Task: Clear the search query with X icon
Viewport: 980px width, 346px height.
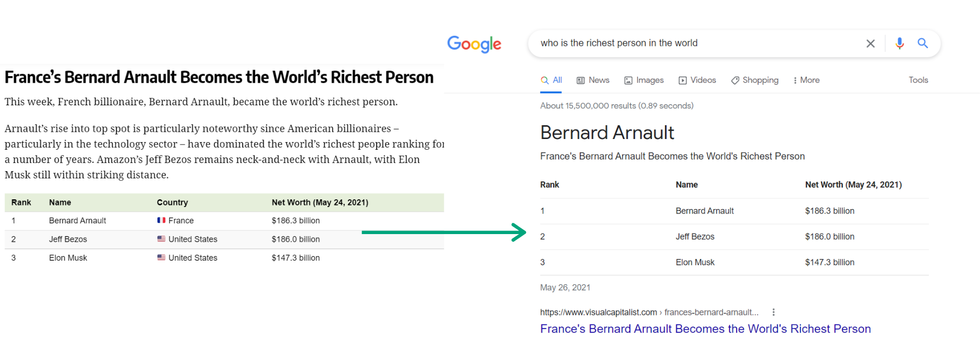Action: (870, 43)
